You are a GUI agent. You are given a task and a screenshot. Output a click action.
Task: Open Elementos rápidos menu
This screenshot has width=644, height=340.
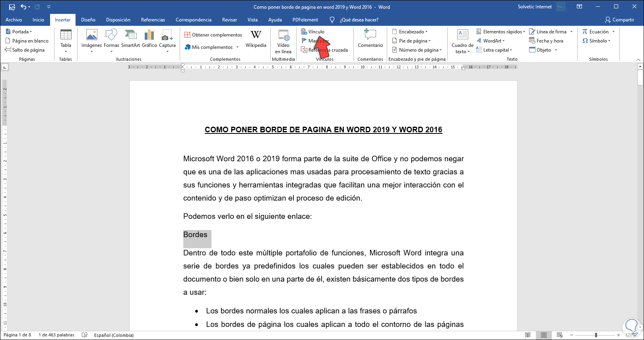click(501, 32)
